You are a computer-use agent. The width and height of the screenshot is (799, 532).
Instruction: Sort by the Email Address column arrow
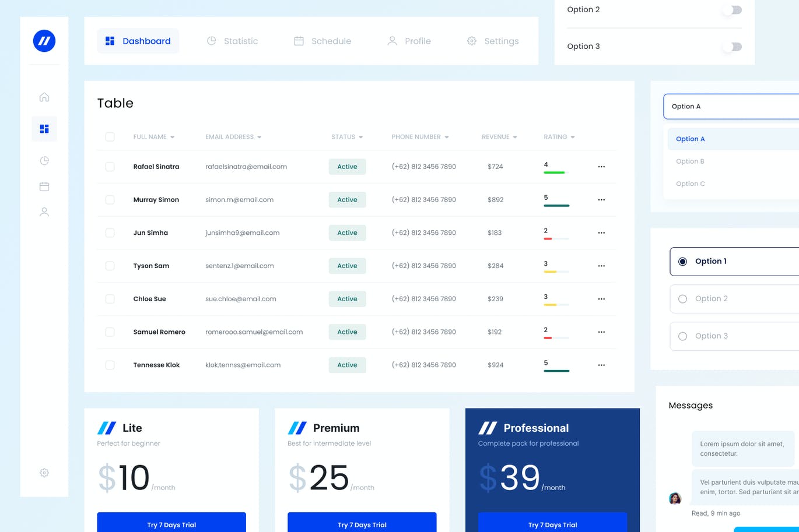click(x=259, y=138)
